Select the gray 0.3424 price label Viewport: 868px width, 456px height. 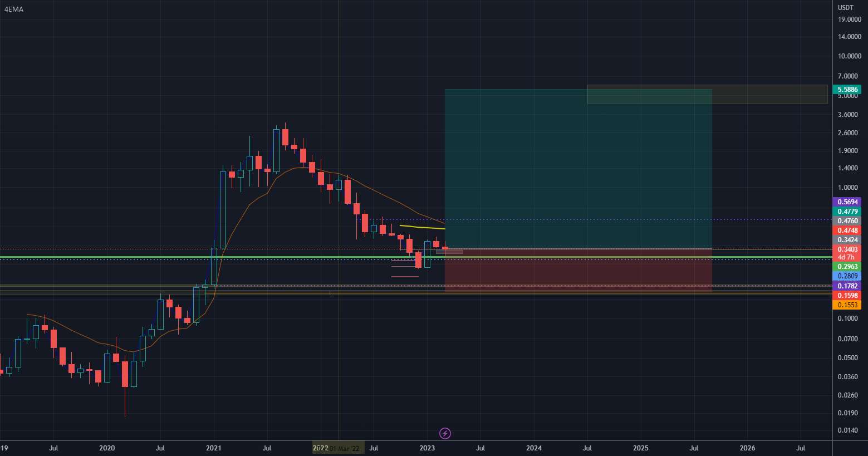coord(846,240)
